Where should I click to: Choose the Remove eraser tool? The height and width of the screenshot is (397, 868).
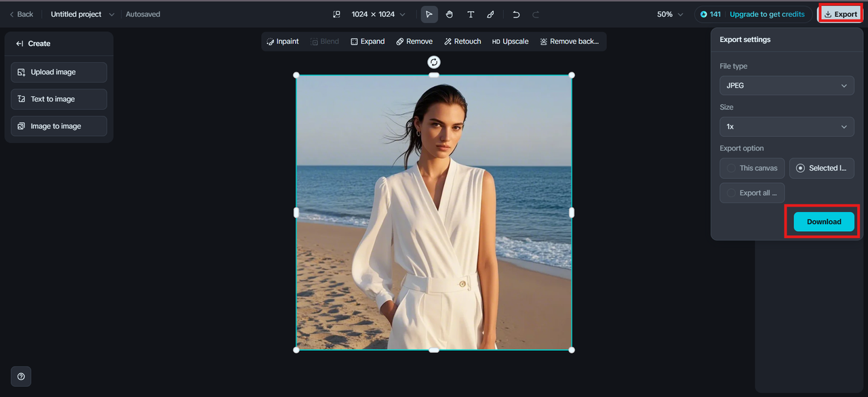click(414, 41)
